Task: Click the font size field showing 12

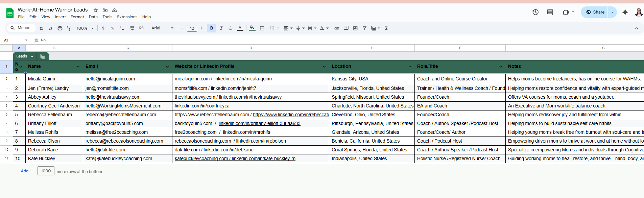Action: tap(192, 28)
